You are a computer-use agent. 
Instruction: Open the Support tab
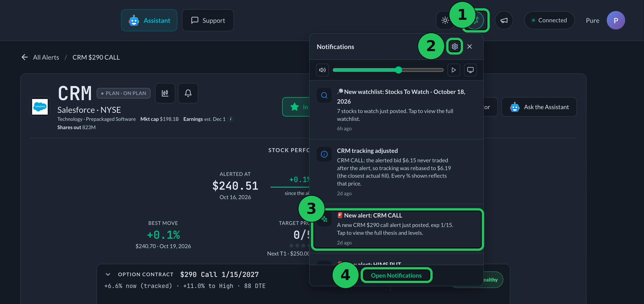coord(208,20)
